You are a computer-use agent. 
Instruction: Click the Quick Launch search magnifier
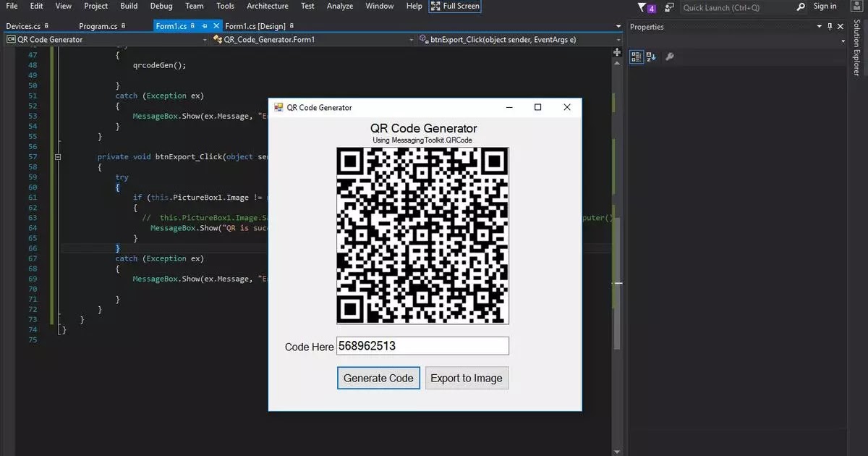coord(799,7)
